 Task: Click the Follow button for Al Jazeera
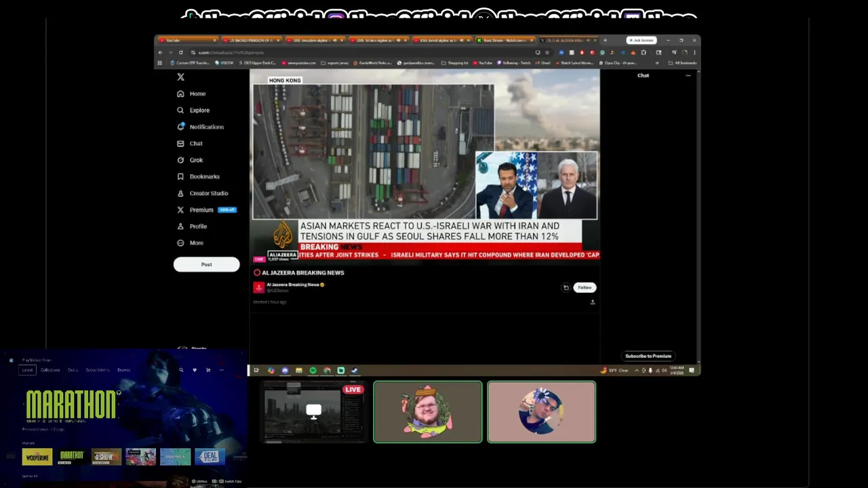pos(585,287)
